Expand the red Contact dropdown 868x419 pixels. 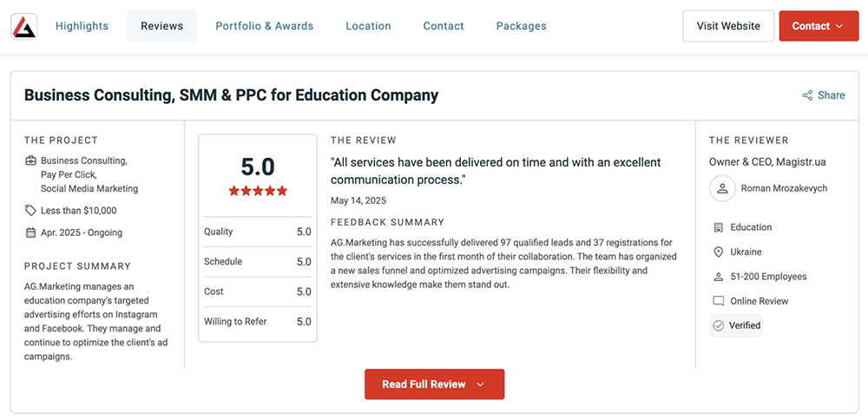coord(819,26)
